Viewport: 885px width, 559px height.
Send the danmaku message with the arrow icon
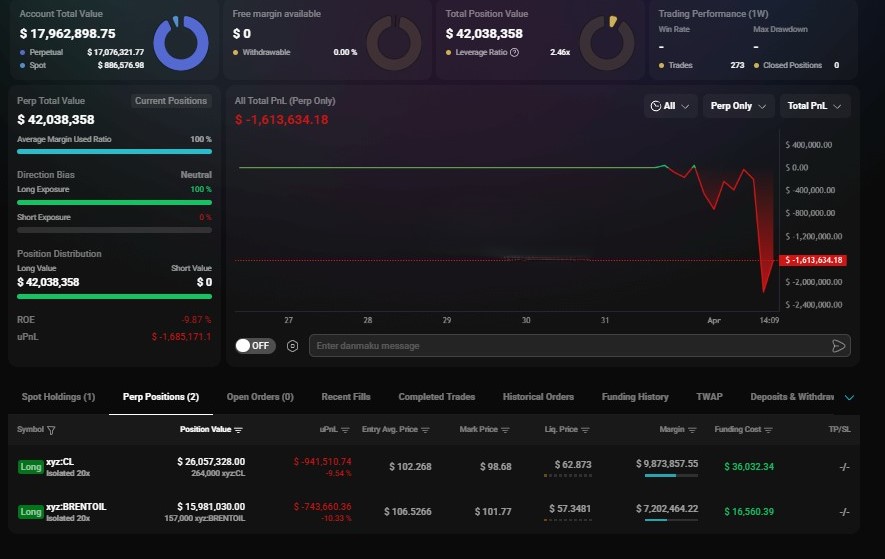coord(838,346)
